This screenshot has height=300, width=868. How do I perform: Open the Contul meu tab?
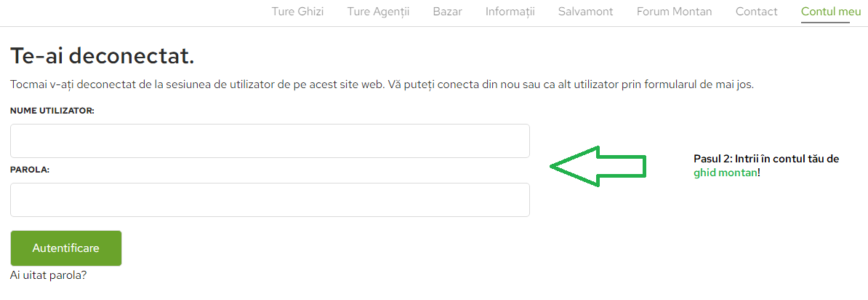coord(825,12)
